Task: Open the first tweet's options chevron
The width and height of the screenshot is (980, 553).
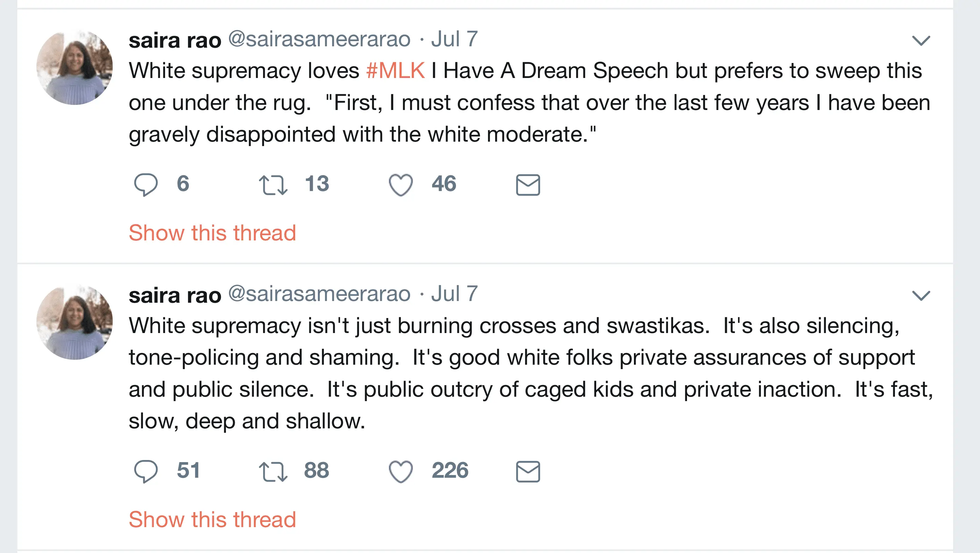Action: pyautogui.click(x=921, y=40)
